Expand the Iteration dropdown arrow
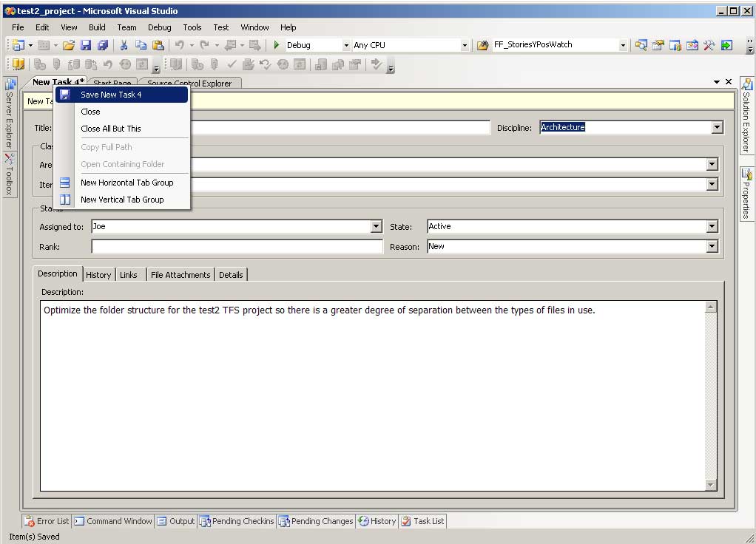The image size is (756, 544). 712,184
